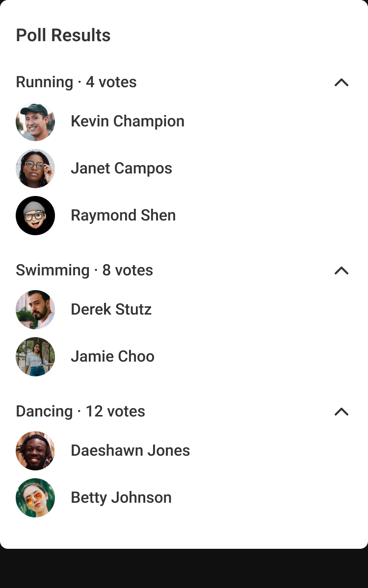Choose the Jamie Choo entry
This screenshot has width=368, height=588.
tap(112, 356)
